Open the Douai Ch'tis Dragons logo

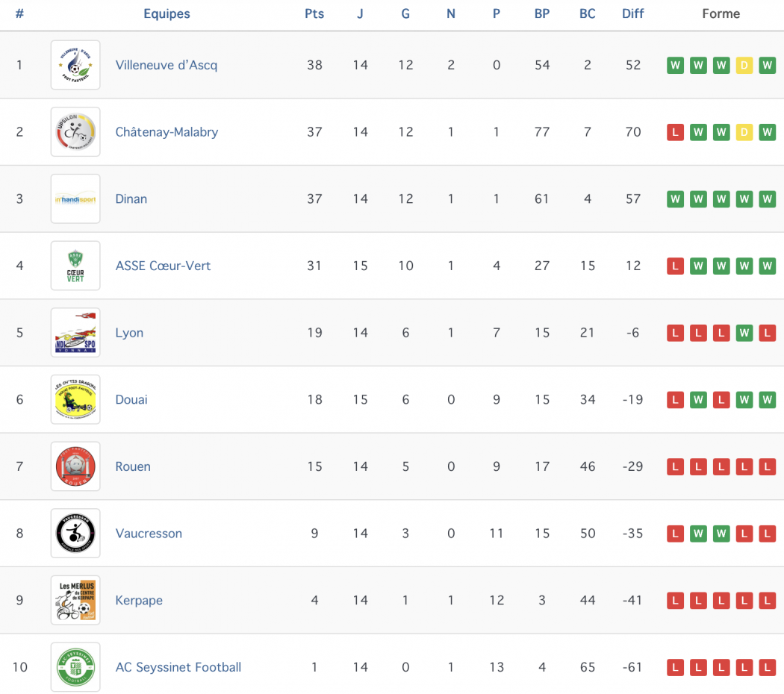75,400
